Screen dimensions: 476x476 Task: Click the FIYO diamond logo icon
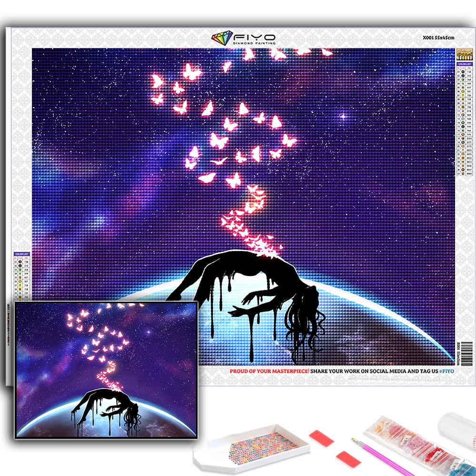(x=222, y=38)
